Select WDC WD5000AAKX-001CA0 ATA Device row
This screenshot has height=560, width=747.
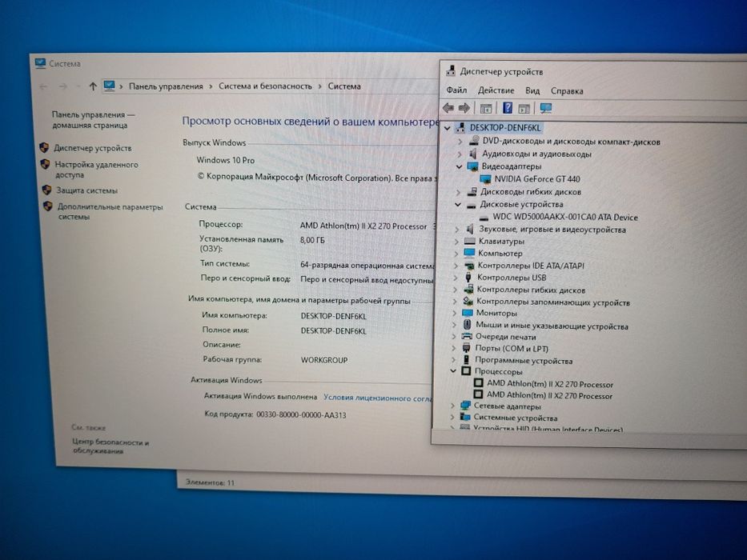click(x=564, y=217)
